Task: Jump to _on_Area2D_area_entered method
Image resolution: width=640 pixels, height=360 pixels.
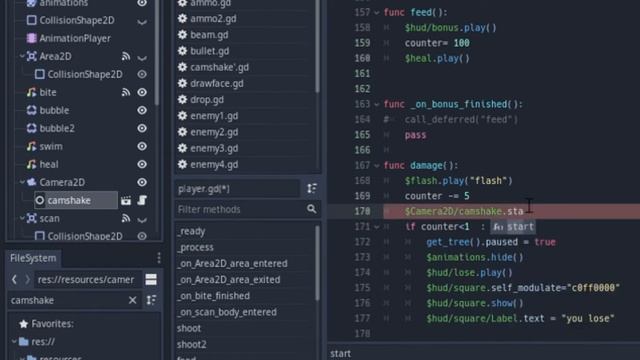Action: click(x=232, y=264)
